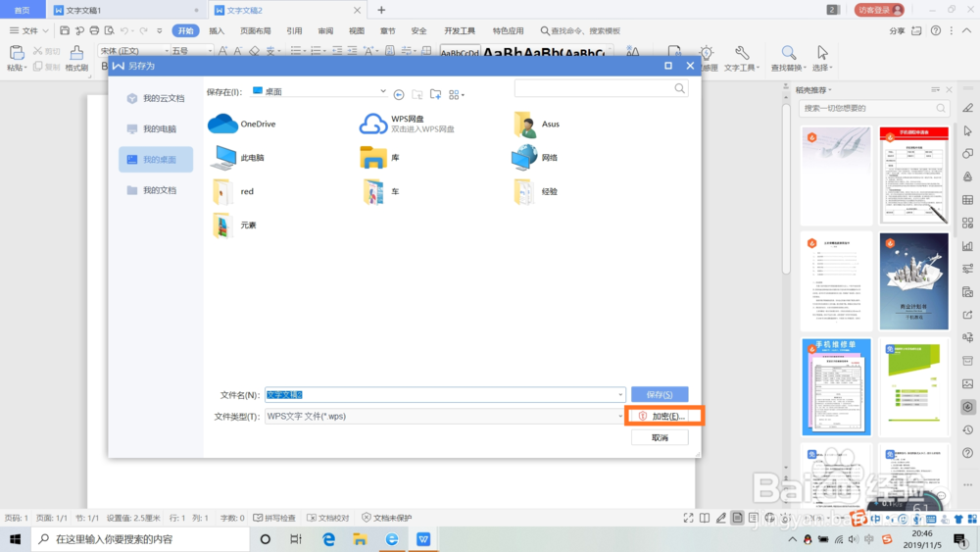Select 我的文档 in sidebar
The image size is (980, 552).
156,190
